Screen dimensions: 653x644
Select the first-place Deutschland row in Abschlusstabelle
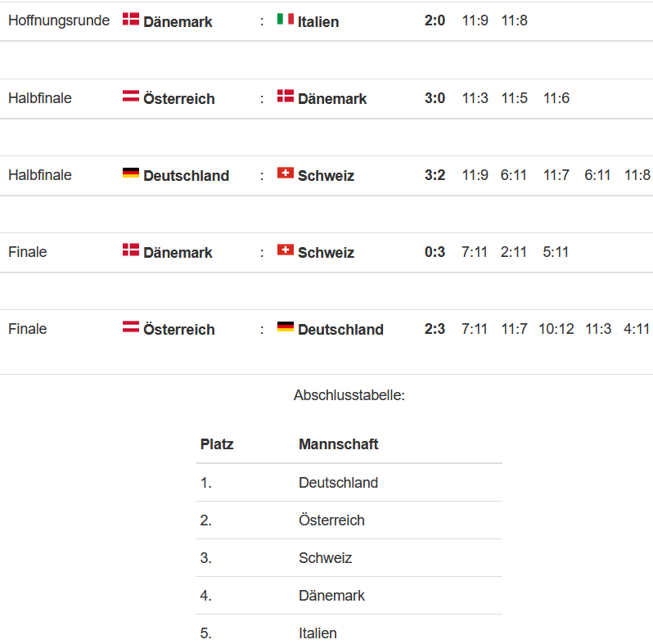349,482
